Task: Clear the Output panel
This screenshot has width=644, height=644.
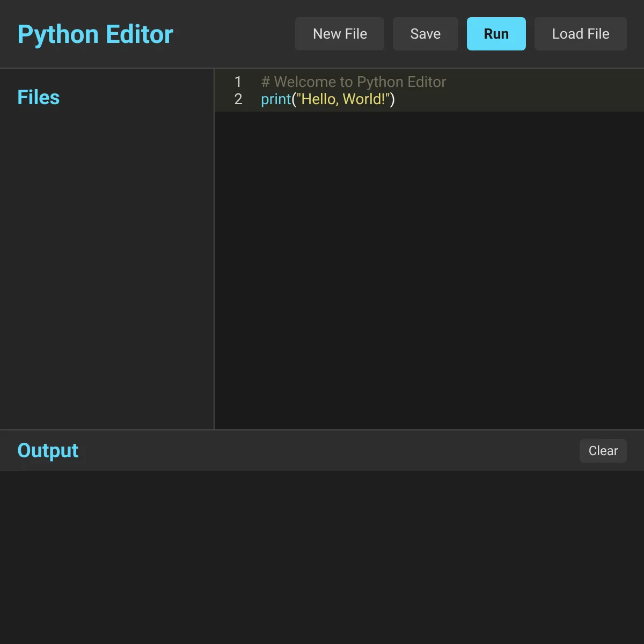Action: [603, 451]
